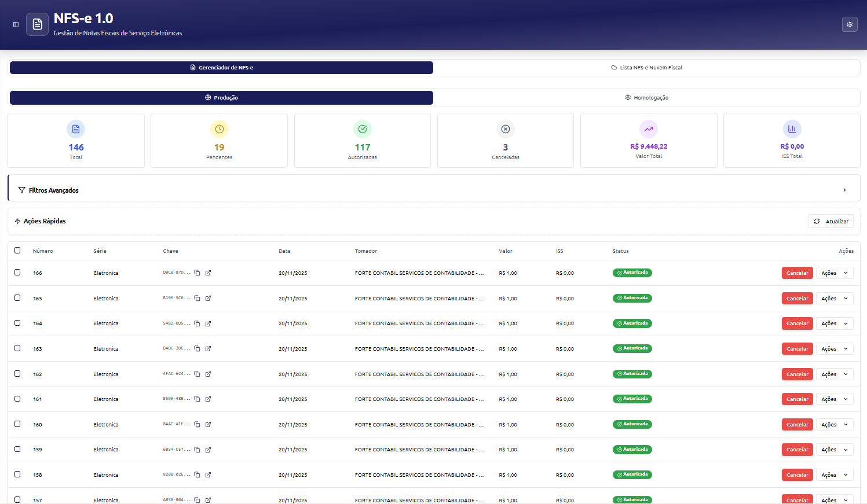Open Ações dropdown for nota 161
This screenshot has width=867, height=504.
tap(835, 399)
